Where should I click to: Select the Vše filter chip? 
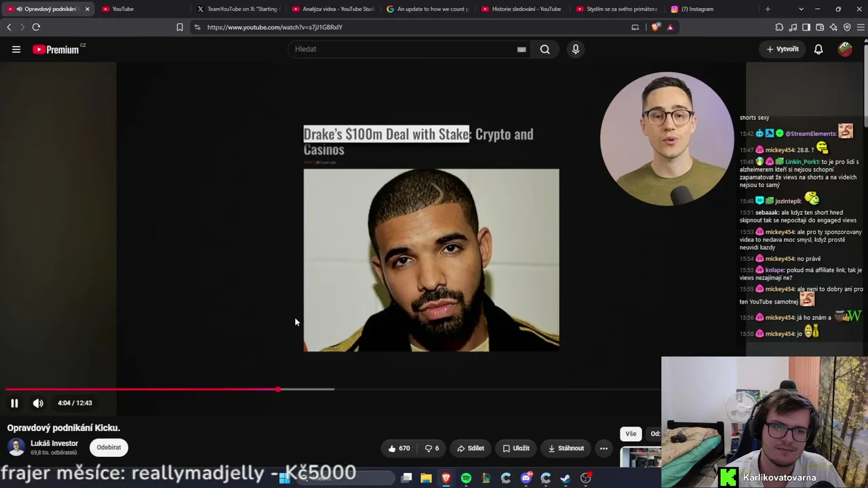coord(631,434)
